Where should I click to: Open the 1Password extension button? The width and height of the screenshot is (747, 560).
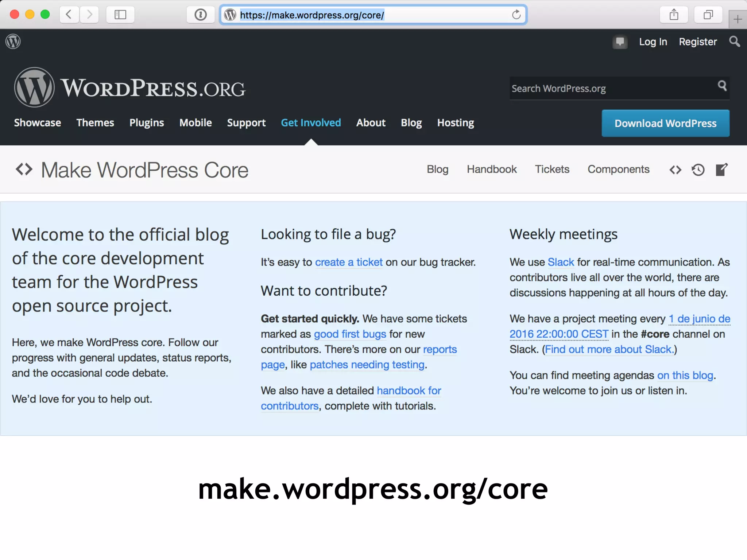201,15
